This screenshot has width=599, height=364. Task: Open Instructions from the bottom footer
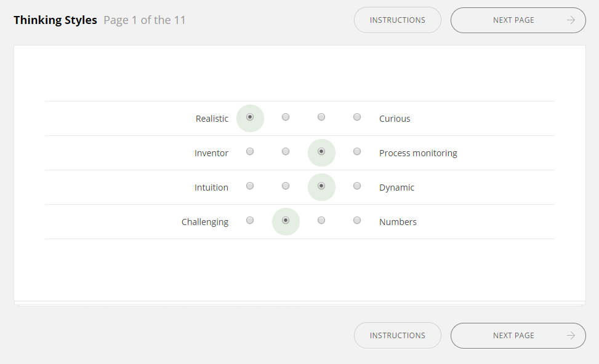(398, 336)
